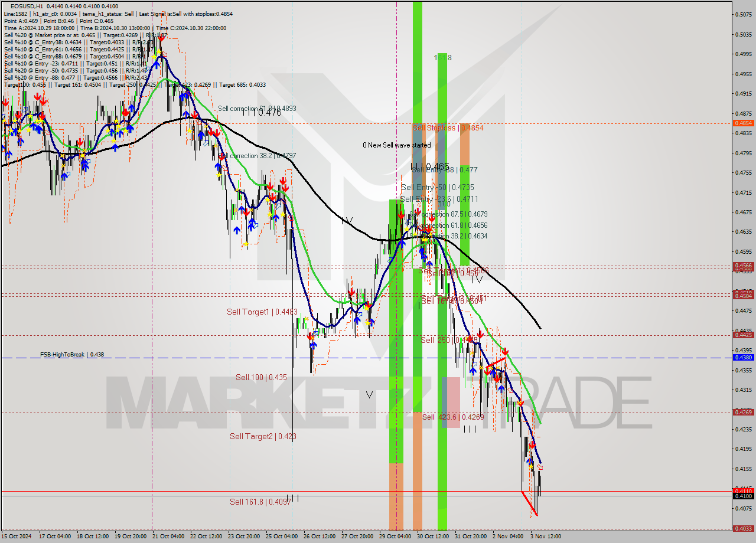Click the 'Sell Entry -88 | 0.477' label
Viewport: 756px width, 543px height.
click(x=444, y=169)
